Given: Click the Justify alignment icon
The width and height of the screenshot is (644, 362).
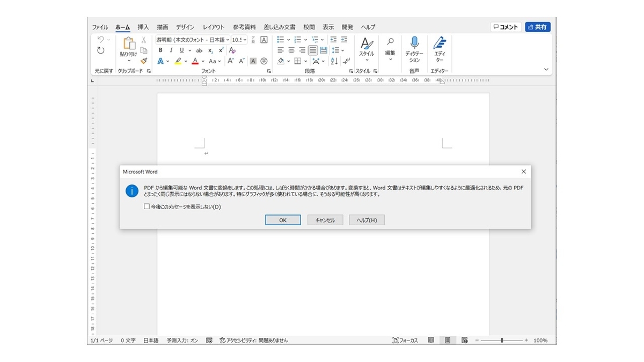Looking at the screenshot, I should point(313,50).
